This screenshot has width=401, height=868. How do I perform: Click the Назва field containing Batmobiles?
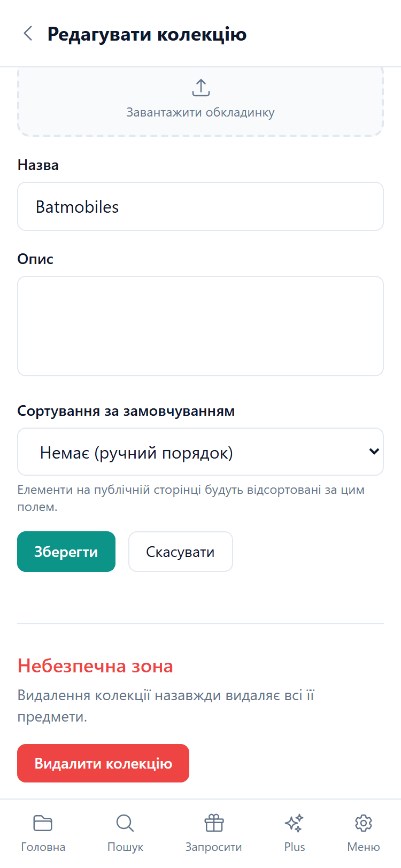(x=200, y=206)
